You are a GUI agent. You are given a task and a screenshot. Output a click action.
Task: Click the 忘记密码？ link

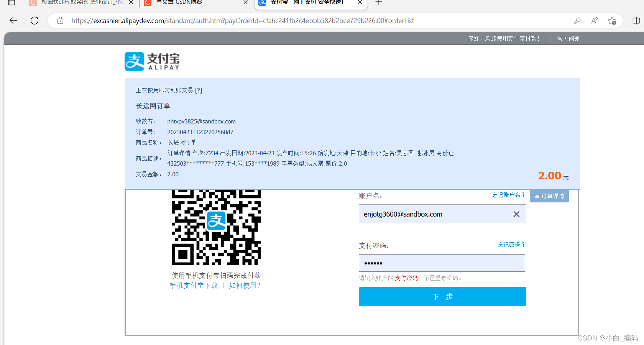(511, 245)
